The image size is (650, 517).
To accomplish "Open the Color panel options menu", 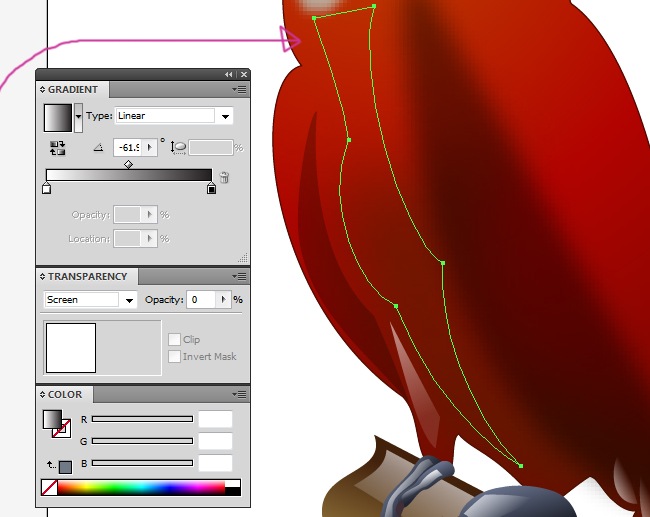I will (x=241, y=394).
